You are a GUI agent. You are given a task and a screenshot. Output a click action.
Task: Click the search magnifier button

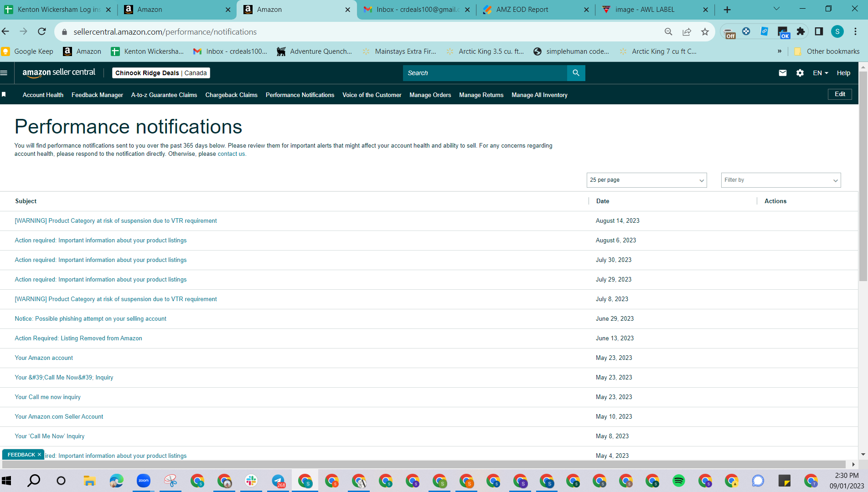576,73
